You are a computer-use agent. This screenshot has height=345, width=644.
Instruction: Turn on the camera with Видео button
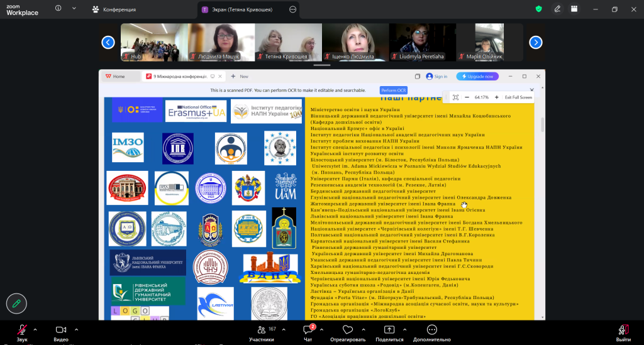(61, 330)
